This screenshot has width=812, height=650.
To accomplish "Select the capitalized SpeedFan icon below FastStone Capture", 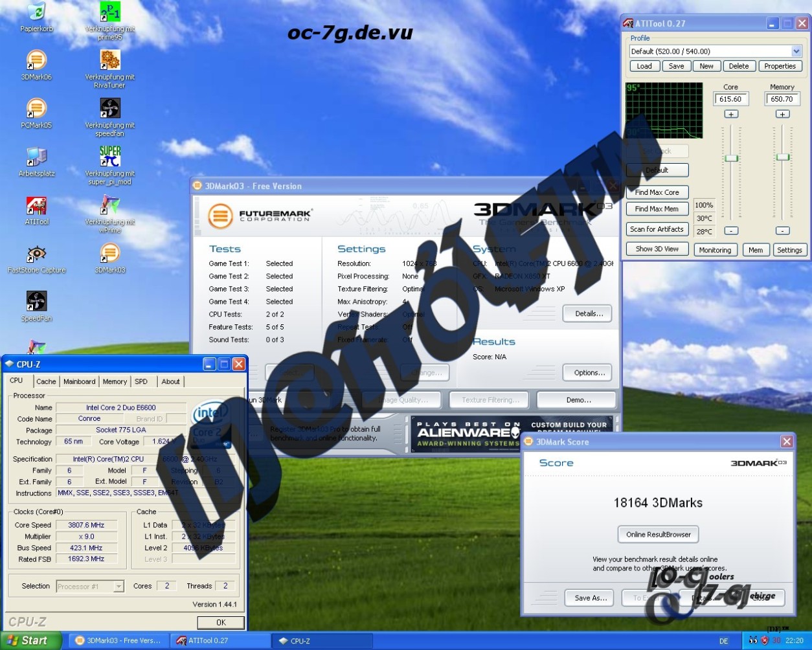I will coord(36,302).
